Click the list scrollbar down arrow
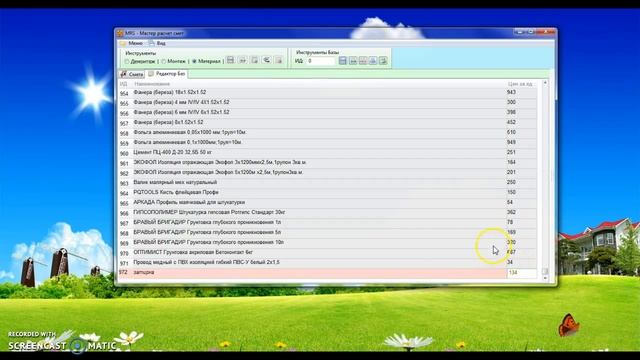The image size is (640, 360). click(545, 278)
